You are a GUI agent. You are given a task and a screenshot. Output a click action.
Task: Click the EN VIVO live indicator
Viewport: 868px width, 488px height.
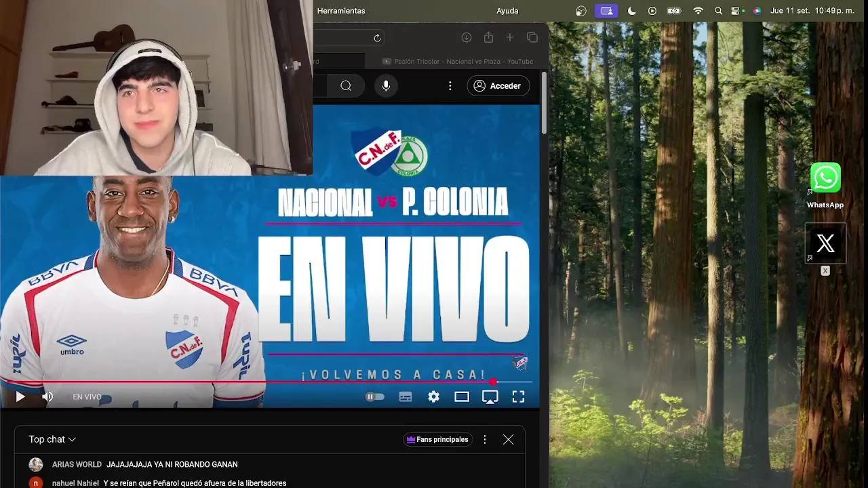point(87,397)
